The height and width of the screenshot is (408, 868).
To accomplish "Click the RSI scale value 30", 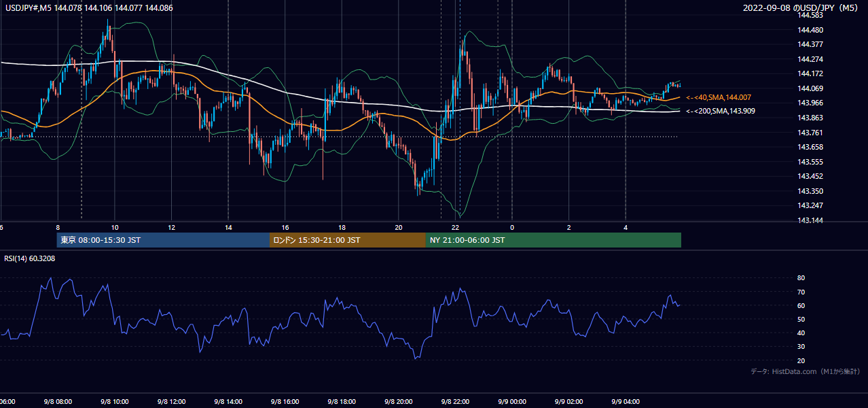I will tap(801, 347).
